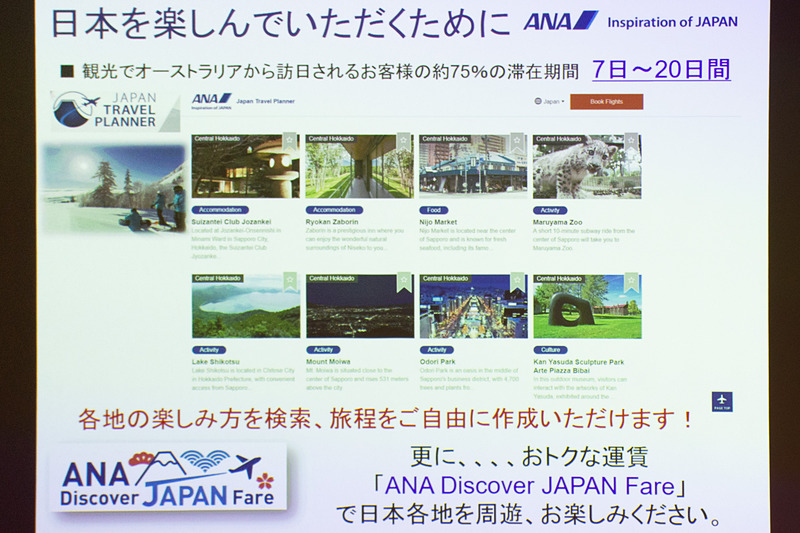Open the Suizantei Club Jozankei photo

[x=245, y=166]
